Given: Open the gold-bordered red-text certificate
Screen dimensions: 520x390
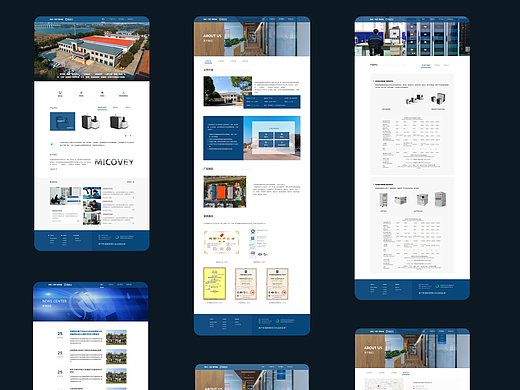Looking at the screenshot, I should coord(222,242).
